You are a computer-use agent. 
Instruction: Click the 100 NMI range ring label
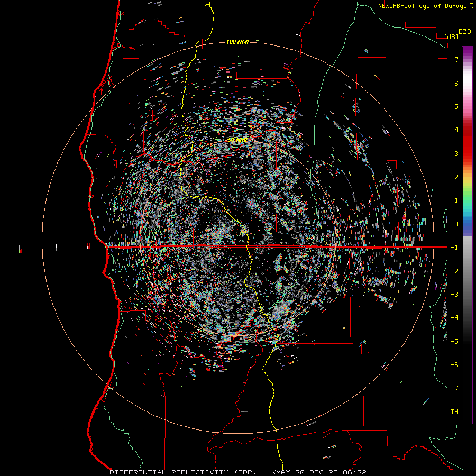coord(237,42)
